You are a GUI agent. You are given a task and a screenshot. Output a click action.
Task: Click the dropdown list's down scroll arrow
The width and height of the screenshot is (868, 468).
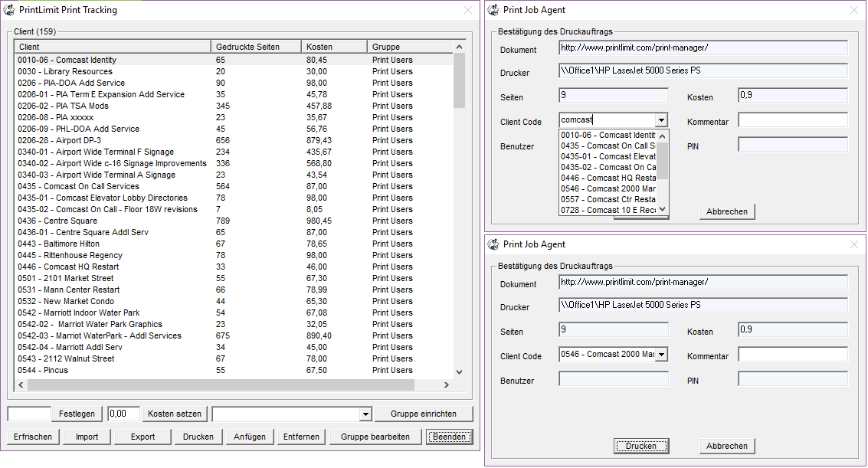click(662, 210)
